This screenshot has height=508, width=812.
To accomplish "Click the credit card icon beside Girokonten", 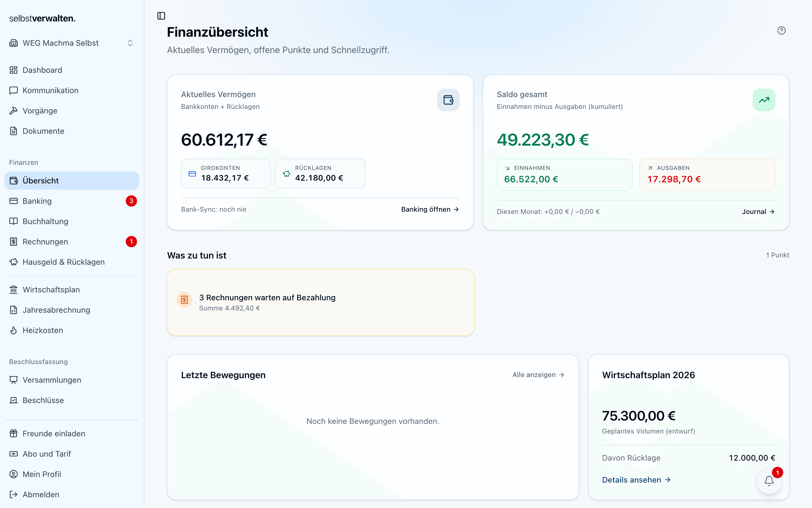I will [x=192, y=174].
